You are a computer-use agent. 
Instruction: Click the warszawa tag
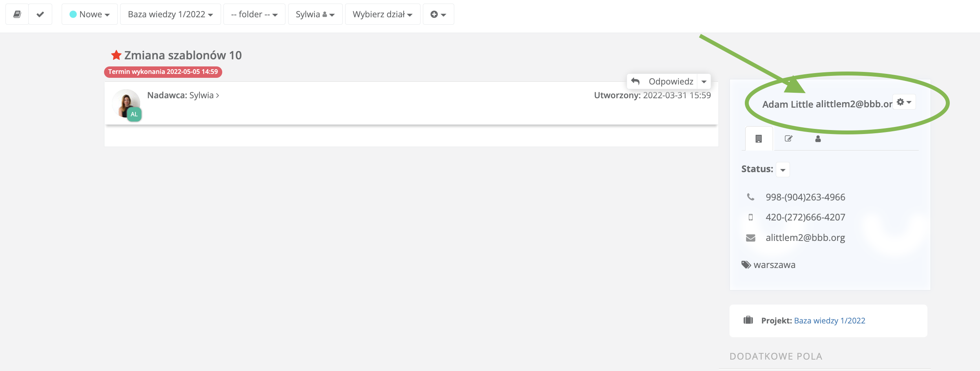click(x=774, y=265)
